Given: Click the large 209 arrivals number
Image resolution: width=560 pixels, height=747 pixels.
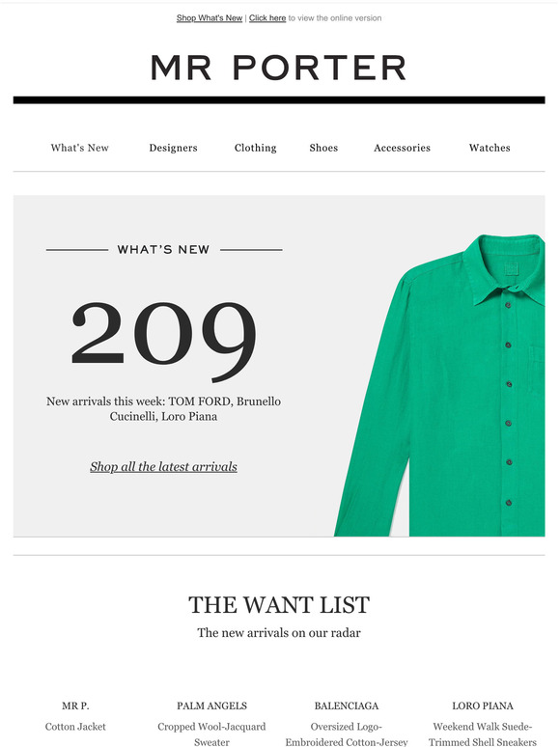Looking at the screenshot, I should click(163, 340).
